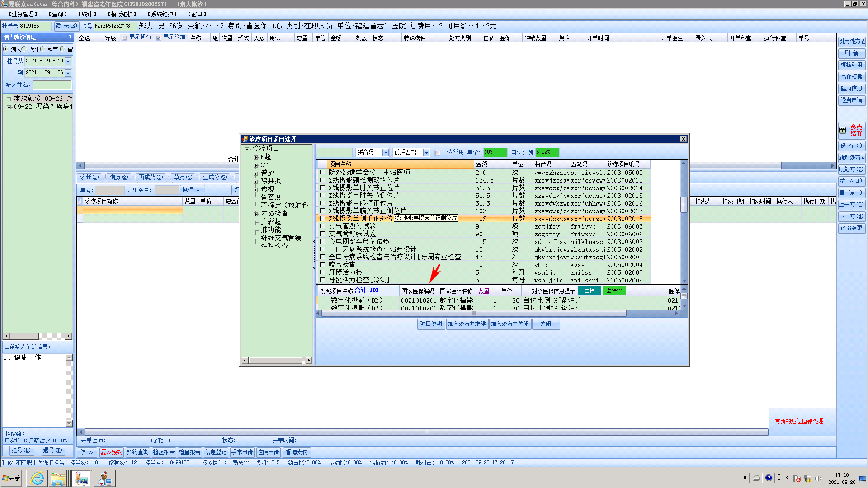Open the nurse workstation taskbar icon
Image resolution: width=868 pixels, height=488 pixels.
click(104, 478)
